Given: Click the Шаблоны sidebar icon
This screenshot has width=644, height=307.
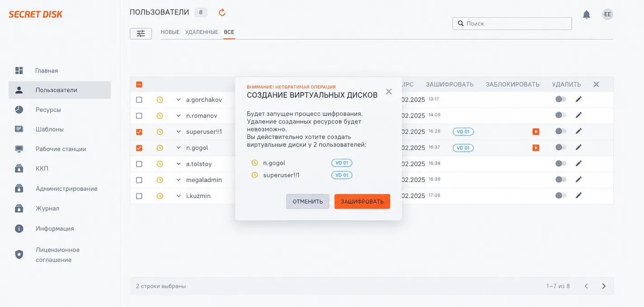Looking at the screenshot, I should 19,129.
